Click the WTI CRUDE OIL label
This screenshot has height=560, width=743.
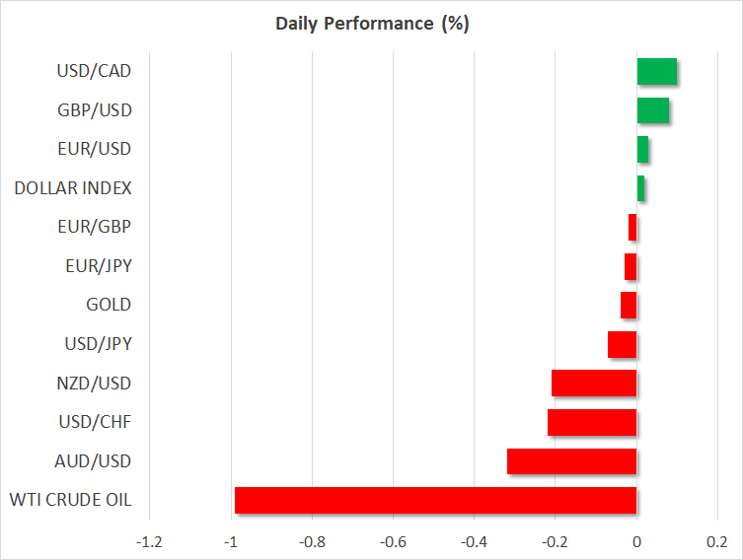coord(68,500)
